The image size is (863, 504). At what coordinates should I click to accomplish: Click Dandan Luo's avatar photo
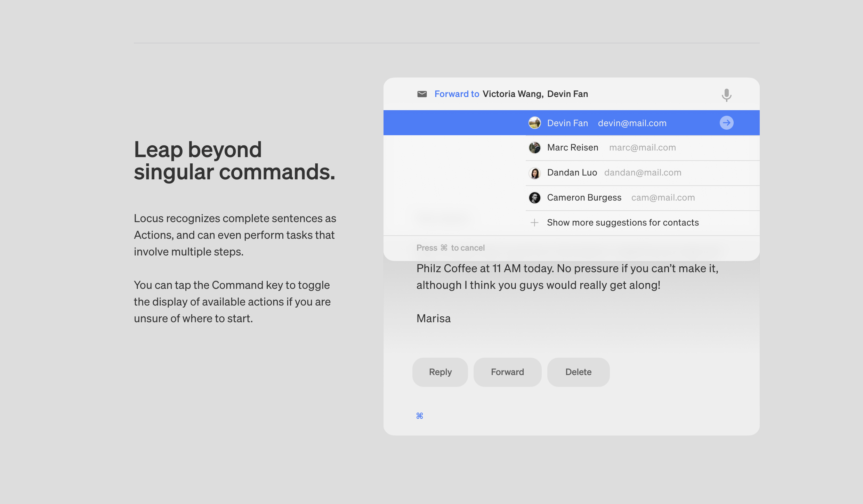click(x=534, y=173)
